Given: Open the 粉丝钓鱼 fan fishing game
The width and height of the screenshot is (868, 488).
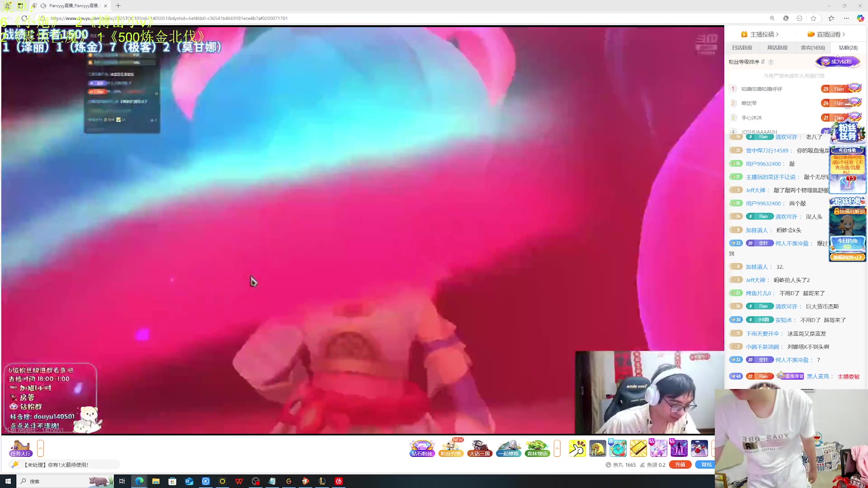Looking at the screenshot, I should click(x=451, y=448).
